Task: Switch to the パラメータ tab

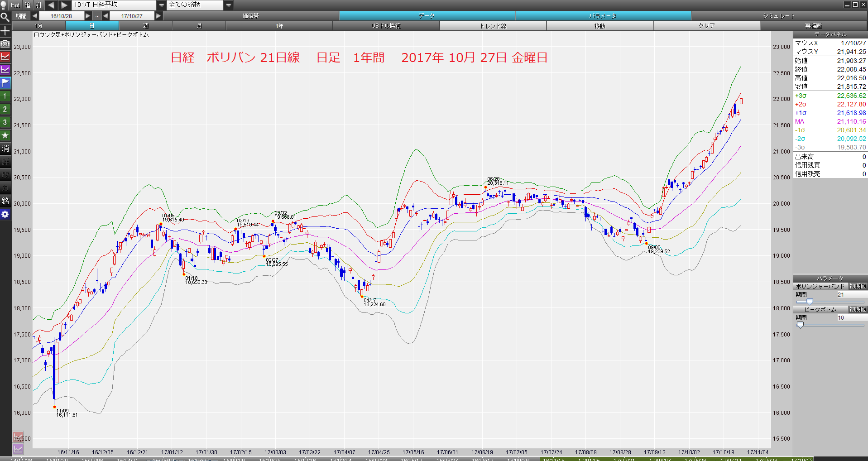Action: [603, 16]
